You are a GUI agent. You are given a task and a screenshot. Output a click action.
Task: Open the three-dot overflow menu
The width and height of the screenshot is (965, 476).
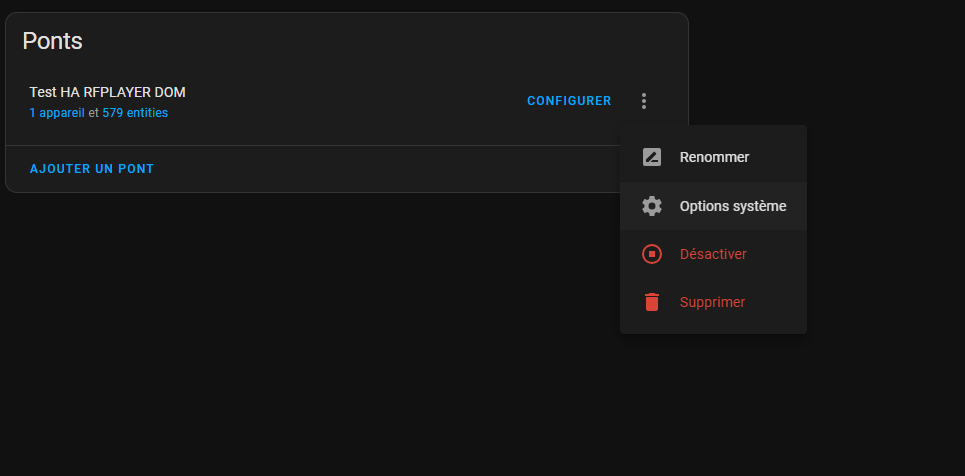[x=644, y=101]
